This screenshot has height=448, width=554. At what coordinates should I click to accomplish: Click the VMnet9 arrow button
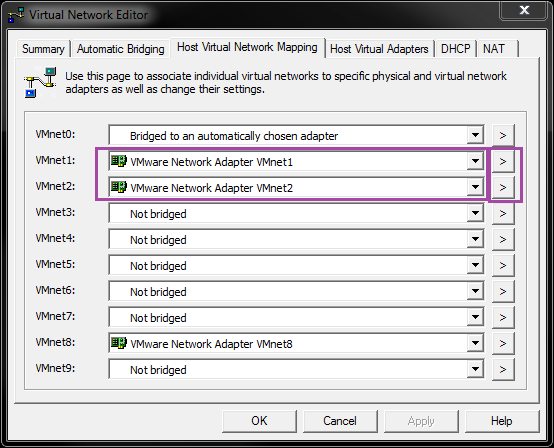503,369
